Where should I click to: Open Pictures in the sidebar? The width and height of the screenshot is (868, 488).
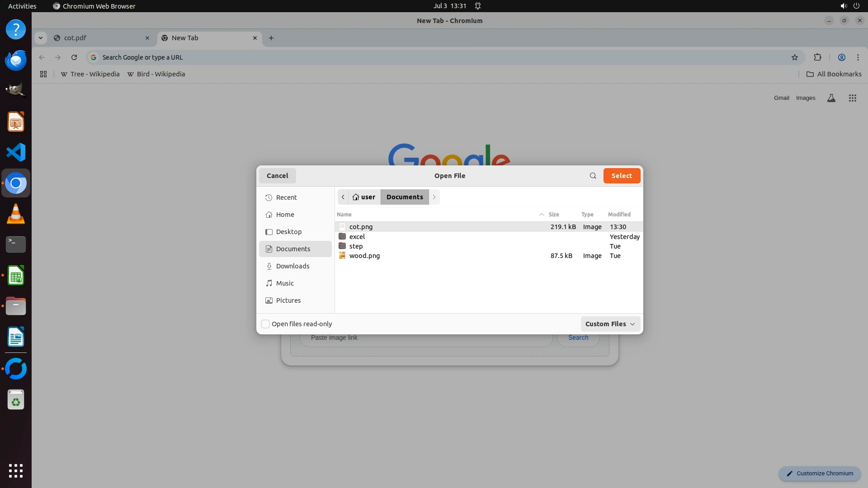pyautogui.click(x=288, y=300)
